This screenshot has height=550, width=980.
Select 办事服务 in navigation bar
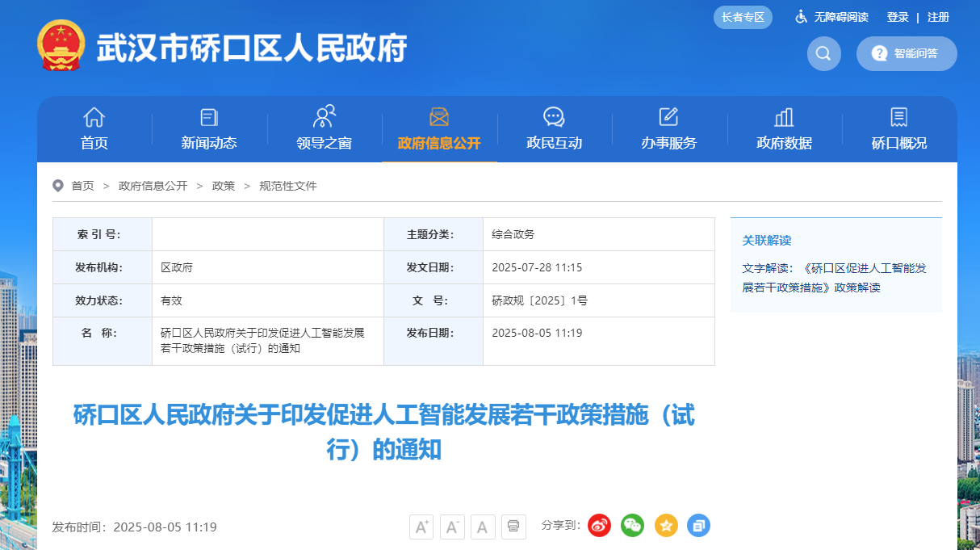click(668, 129)
